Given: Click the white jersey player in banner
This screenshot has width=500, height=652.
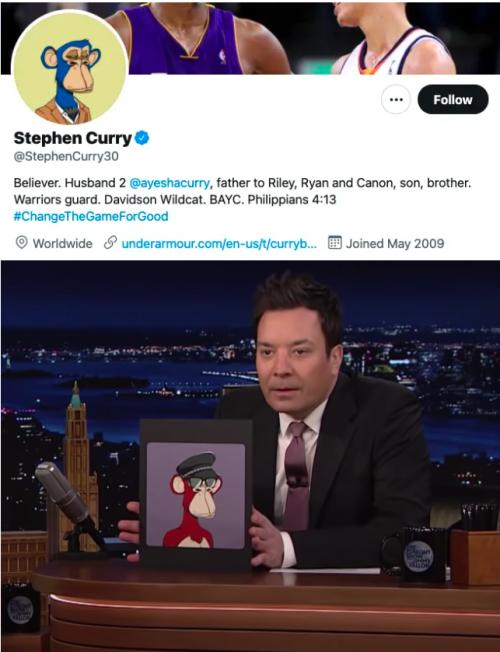Looking at the screenshot, I should [393, 39].
